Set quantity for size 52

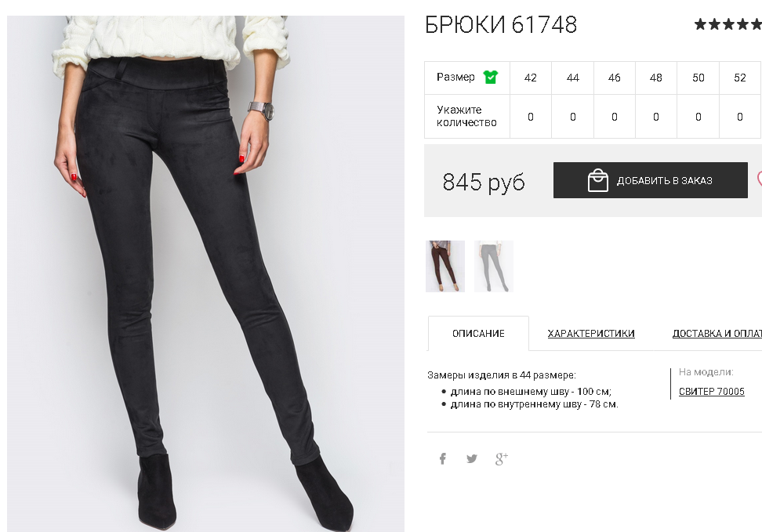739,117
